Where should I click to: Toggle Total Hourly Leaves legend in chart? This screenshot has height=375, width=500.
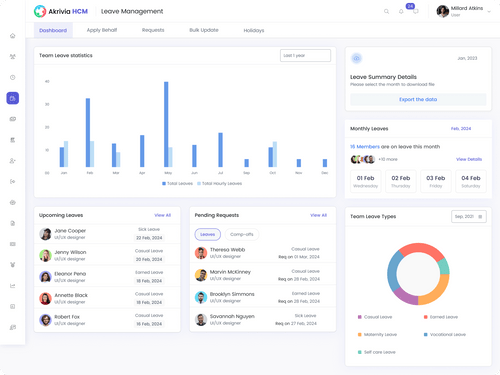[220, 183]
